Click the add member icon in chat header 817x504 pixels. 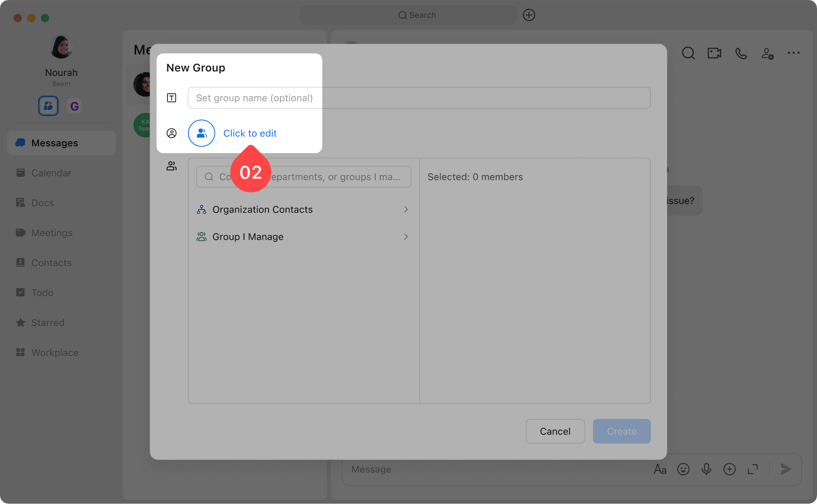(x=767, y=53)
